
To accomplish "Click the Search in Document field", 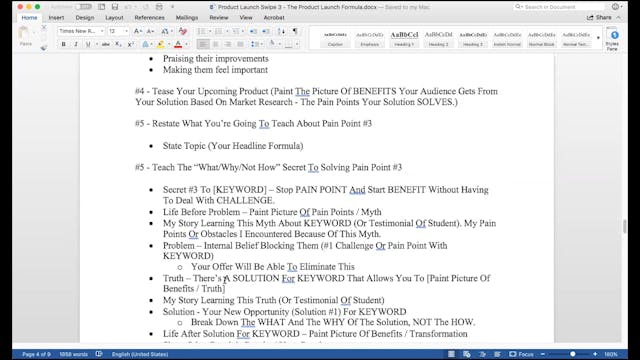I will pyautogui.click(x=559, y=7).
